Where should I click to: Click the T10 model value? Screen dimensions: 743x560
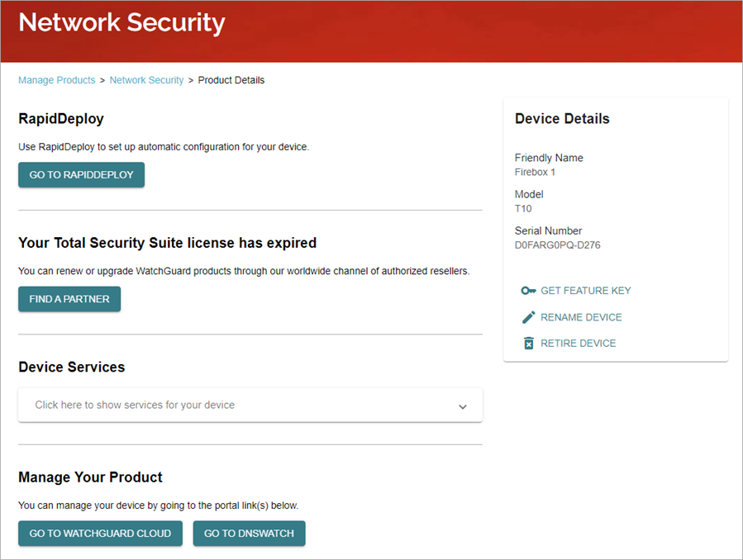pos(523,209)
